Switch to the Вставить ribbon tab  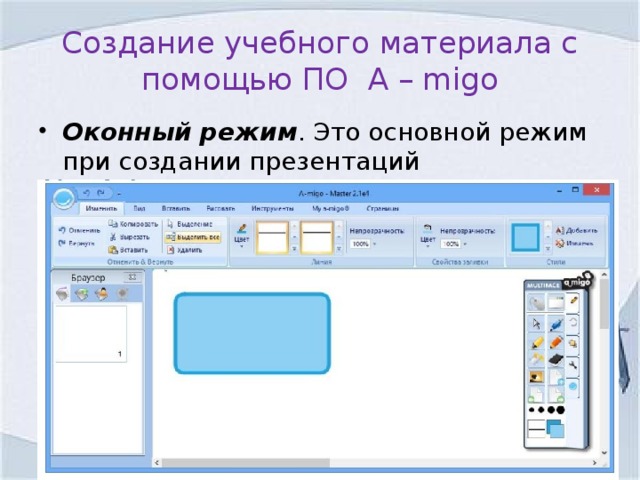coord(176,209)
